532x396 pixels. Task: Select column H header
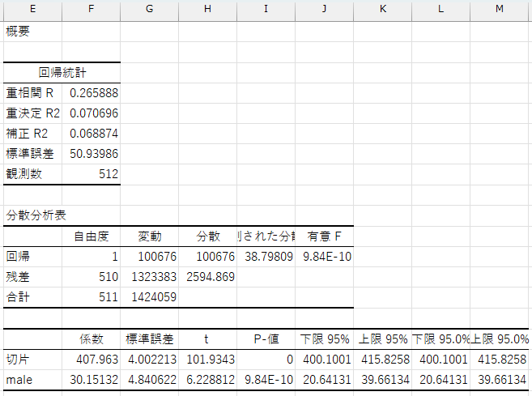coord(207,10)
